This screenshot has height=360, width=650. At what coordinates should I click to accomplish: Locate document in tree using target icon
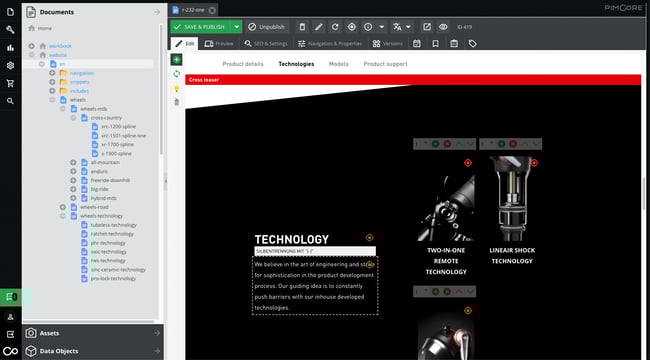[x=352, y=27]
